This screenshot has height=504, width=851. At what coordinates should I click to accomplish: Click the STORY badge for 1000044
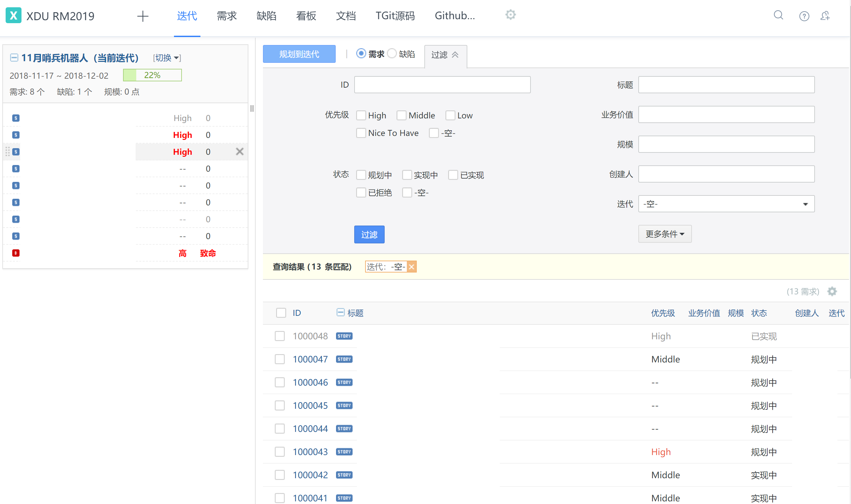click(344, 428)
